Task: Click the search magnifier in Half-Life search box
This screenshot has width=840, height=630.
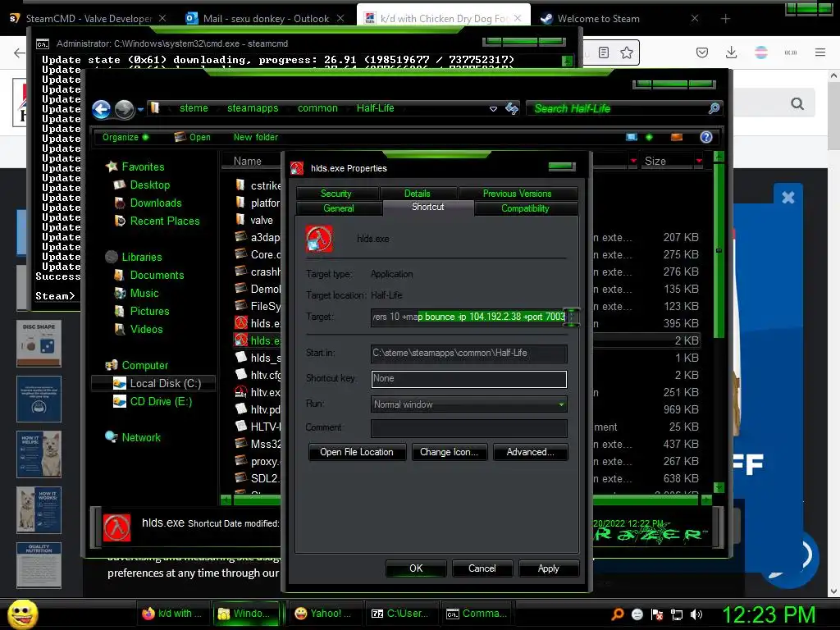Action: tap(714, 109)
